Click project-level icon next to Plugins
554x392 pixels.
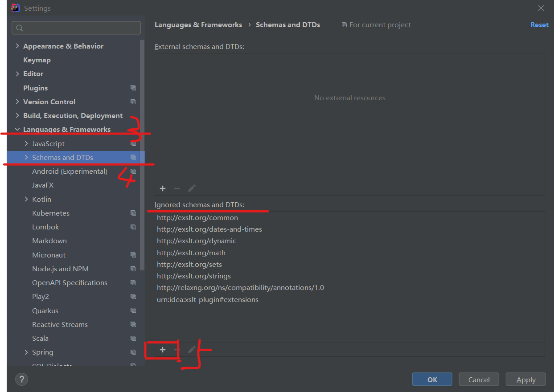click(x=133, y=88)
